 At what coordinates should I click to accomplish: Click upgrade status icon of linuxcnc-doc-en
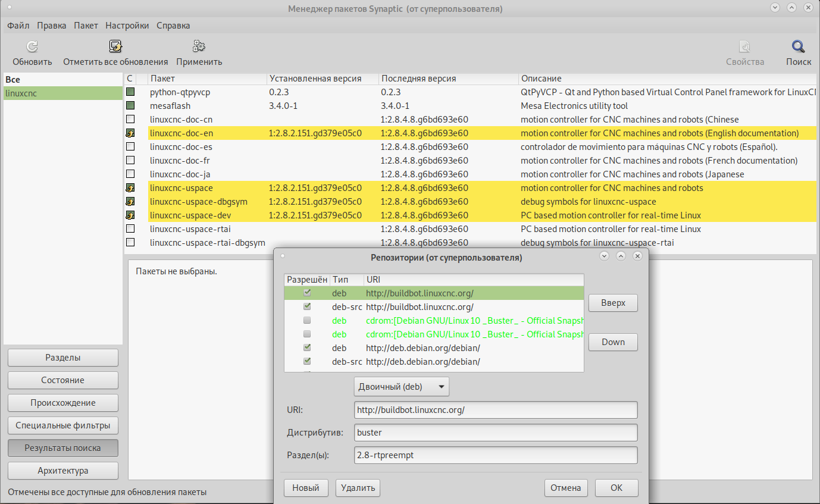130,133
